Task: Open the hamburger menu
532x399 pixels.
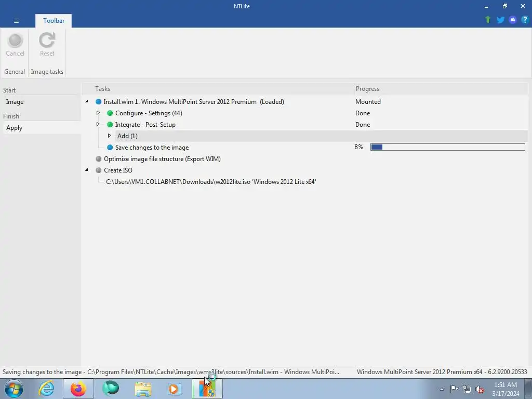Action: coord(16,21)
